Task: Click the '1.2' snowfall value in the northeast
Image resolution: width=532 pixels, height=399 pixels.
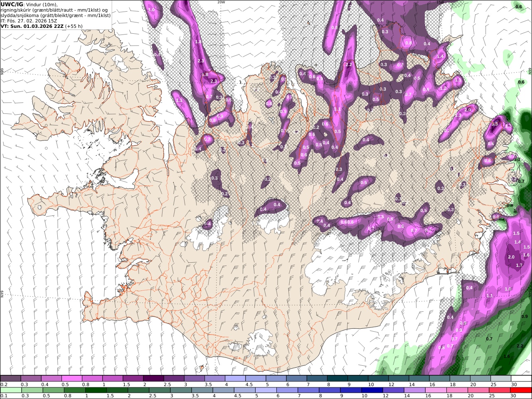Action: click(x=443, y=88)
